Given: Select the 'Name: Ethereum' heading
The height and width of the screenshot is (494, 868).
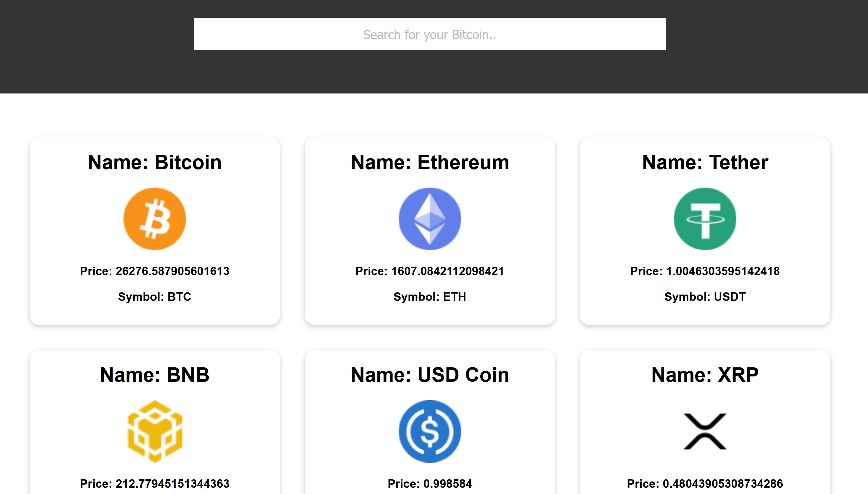Looking at the screenshot, I should (x=430, y=162).
